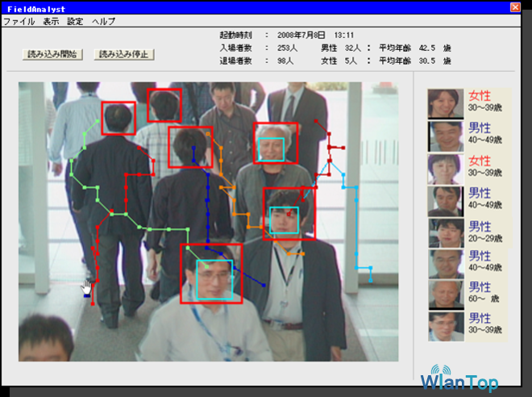Viewport: 532px width, 397px height.
Task: Click the 読み込み停止 button
Action: [124, 54]
